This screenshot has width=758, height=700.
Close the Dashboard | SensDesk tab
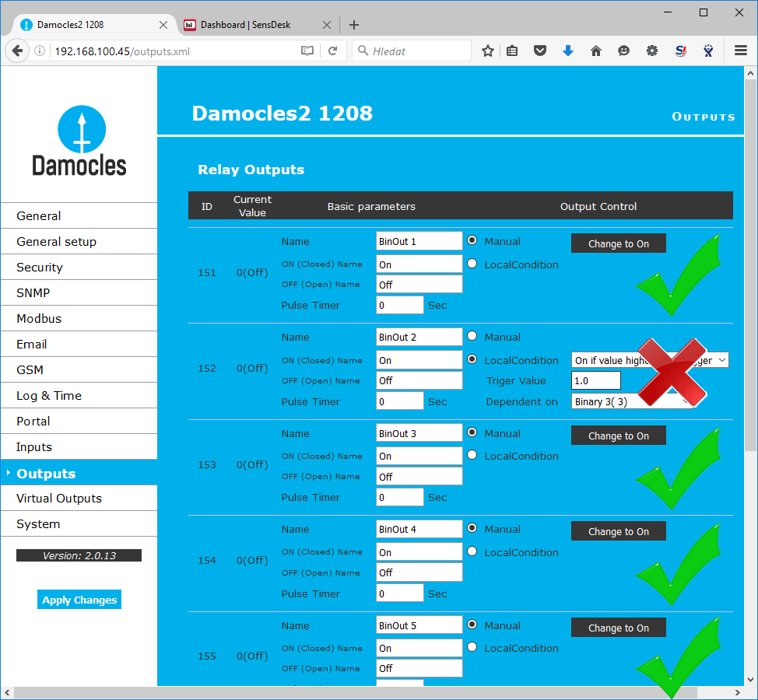(327, 25)
